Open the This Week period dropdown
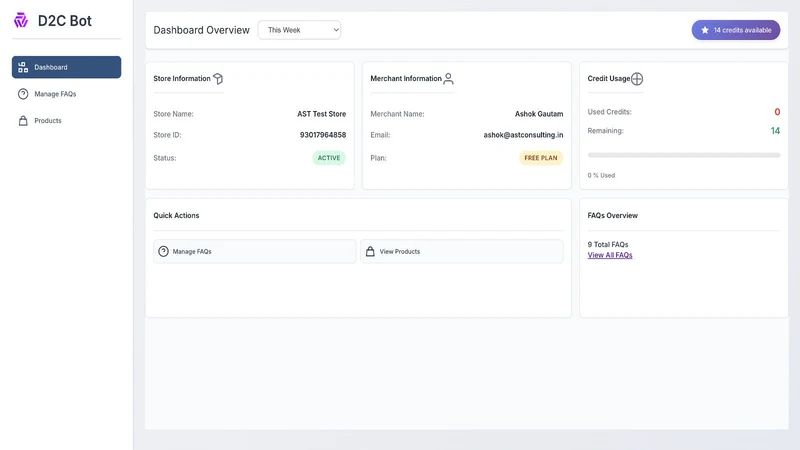The image size is (800, 450). pyautogui.click(x=299, y=30)
